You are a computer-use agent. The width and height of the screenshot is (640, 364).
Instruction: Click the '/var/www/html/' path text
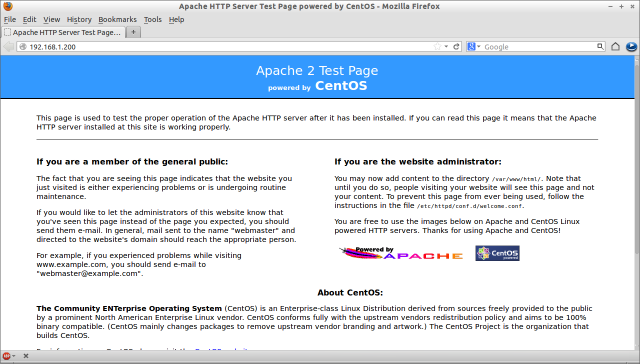516,178
